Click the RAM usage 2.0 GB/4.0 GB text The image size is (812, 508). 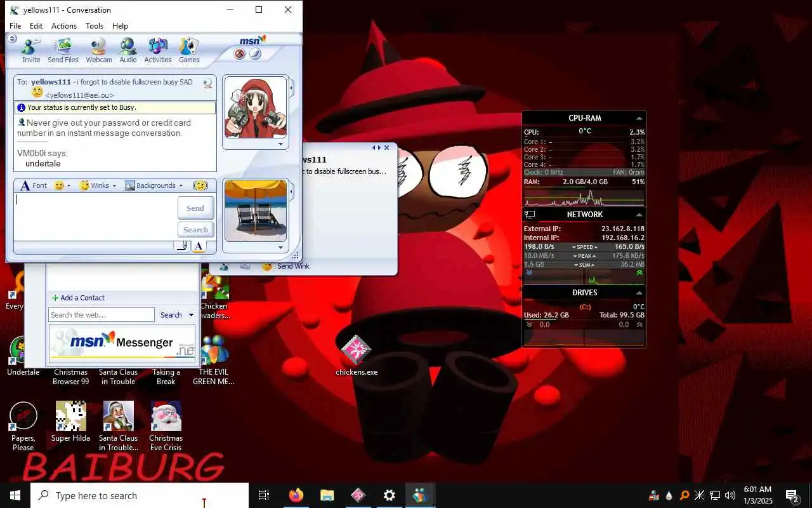point(585,182)
